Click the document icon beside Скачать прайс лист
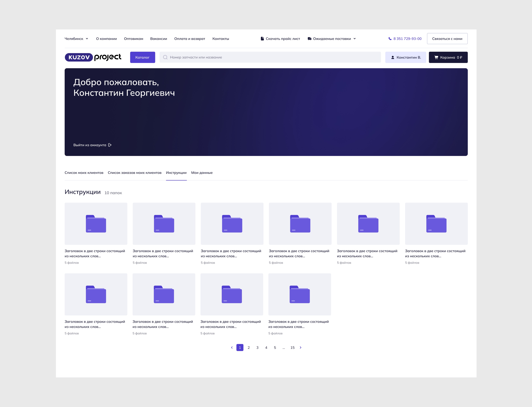This screenshot has height=407, width=532. pyautogui.click(x=262, y=39)
